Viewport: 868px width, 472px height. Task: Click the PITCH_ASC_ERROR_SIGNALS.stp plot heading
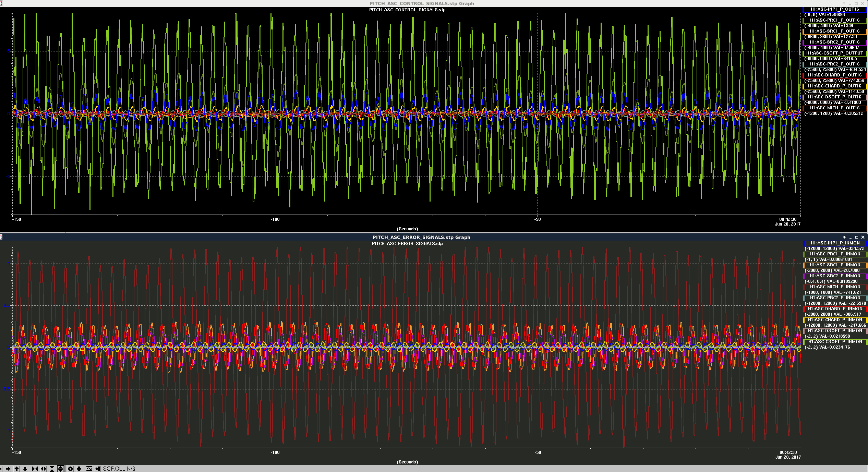407,244
